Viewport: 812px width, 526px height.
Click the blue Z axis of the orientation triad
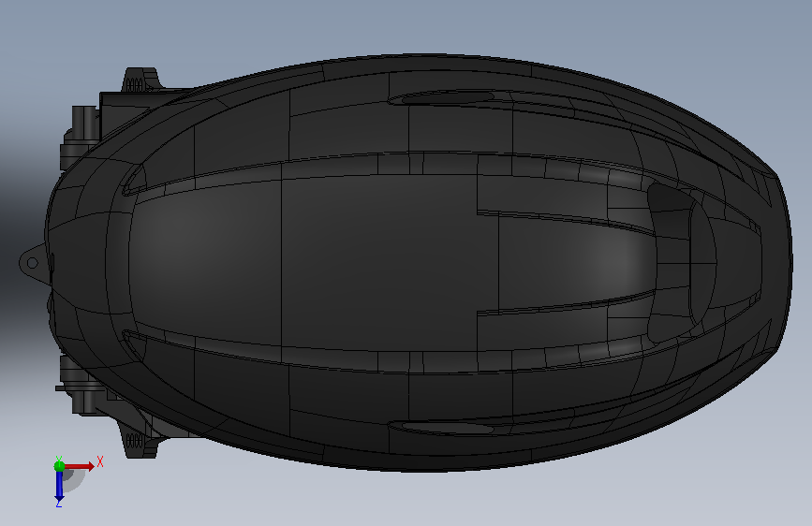[x=59, y=486]
